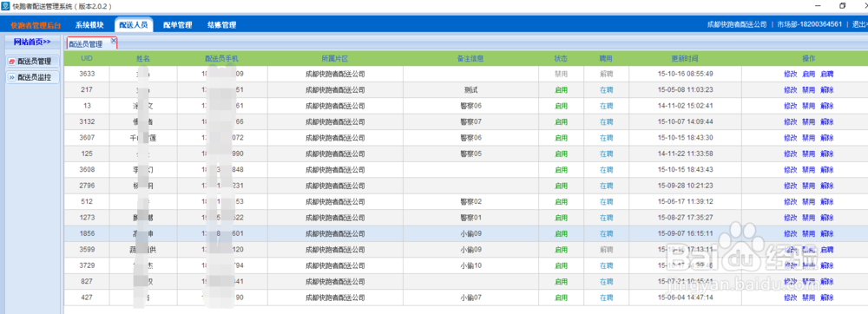
Task: Click the 市场部-18200364561 account text
Action: [x=809, y=24]
